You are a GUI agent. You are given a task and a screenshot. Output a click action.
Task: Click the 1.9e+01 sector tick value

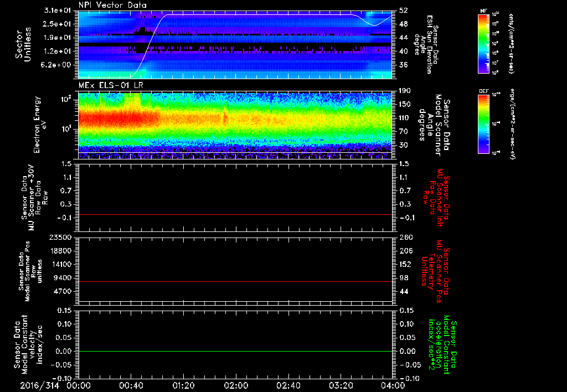click(58, 38)
